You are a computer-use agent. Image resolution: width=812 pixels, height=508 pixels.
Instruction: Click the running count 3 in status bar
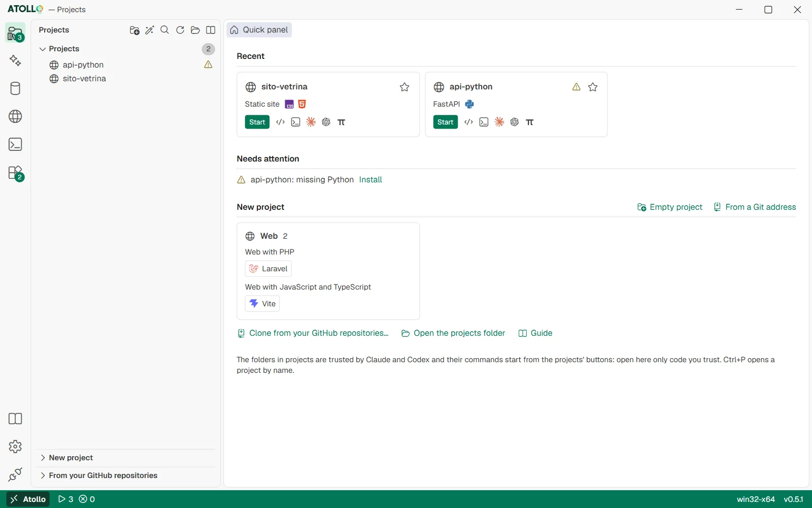tap(66, 499)
